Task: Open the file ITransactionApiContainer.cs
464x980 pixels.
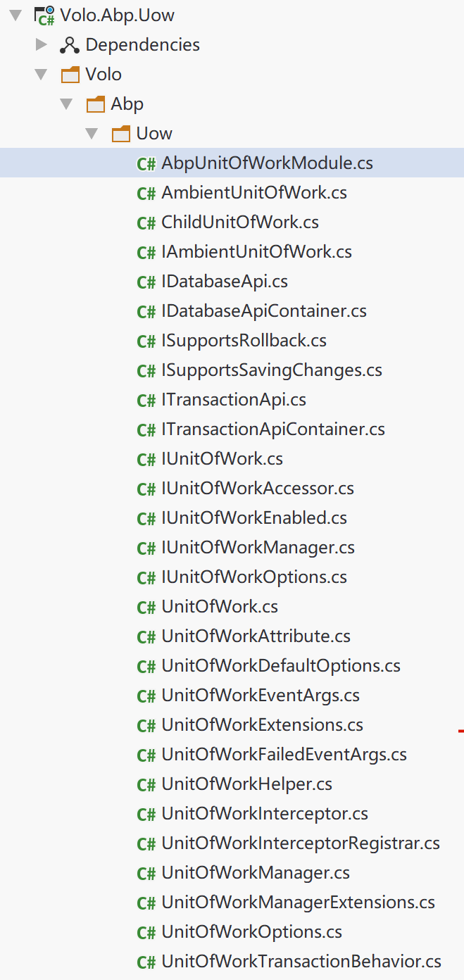Action: (273, 429)
